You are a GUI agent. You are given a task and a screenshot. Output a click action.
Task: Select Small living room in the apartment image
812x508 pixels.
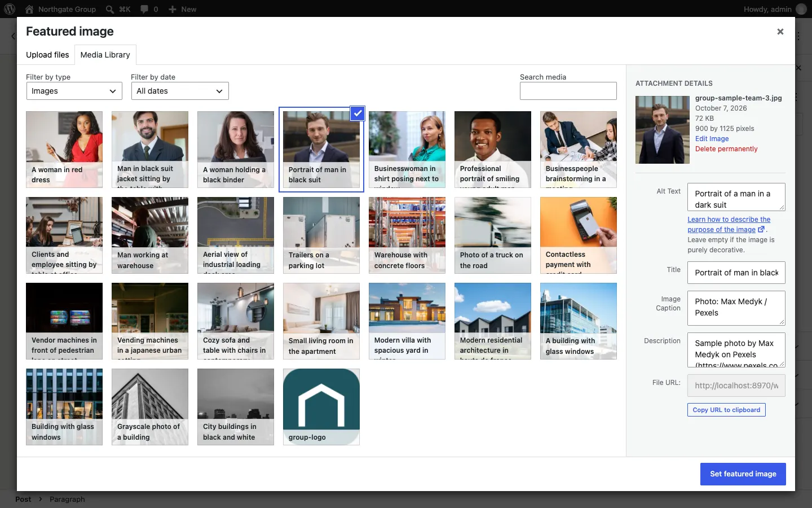321,321
